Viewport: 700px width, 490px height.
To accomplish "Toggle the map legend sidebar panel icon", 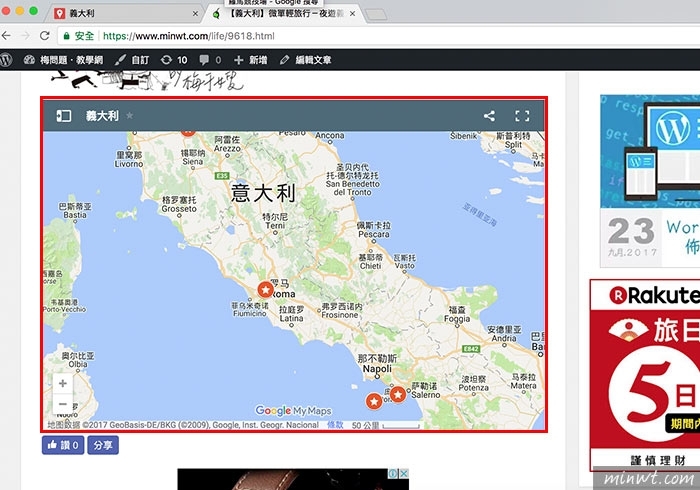I will coord(63,116).
